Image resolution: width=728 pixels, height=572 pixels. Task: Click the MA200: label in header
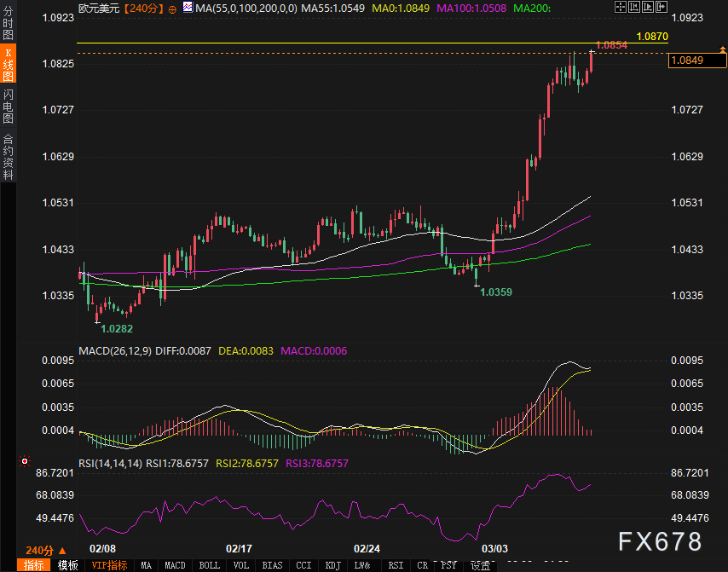click(x=532, y=9)
